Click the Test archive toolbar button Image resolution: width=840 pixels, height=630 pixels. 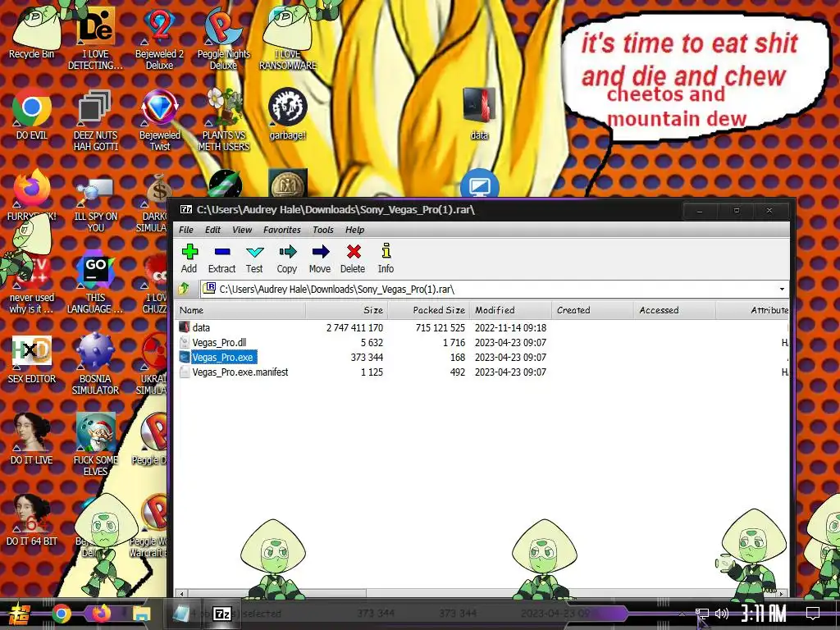coord(254,258)
